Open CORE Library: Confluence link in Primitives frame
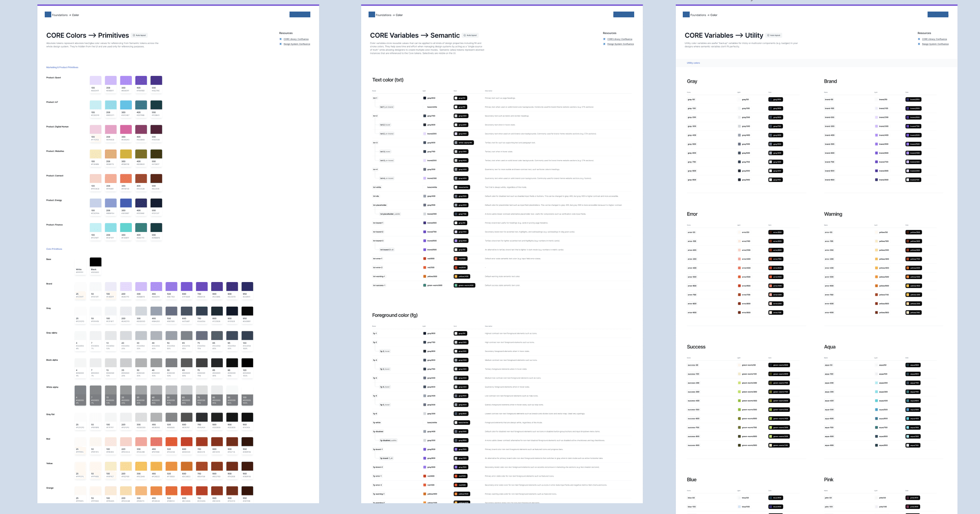 tap(296, 39)
